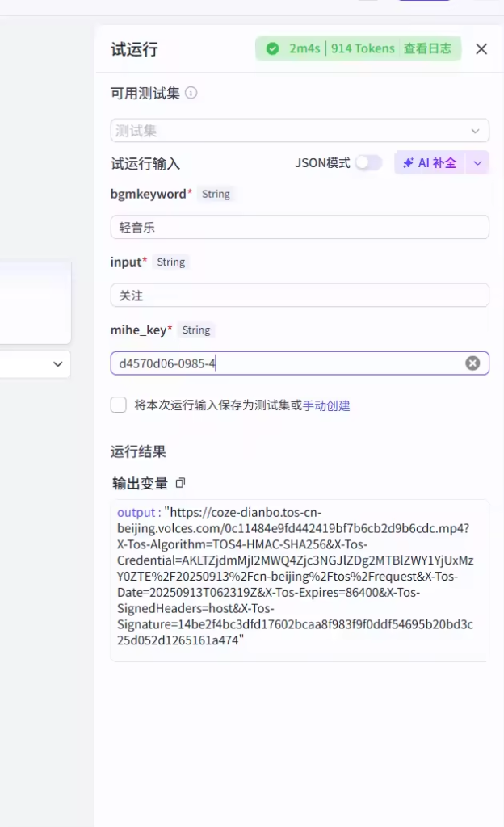Expand the dropdown chevron on the left panel

(x=57, y=364)
